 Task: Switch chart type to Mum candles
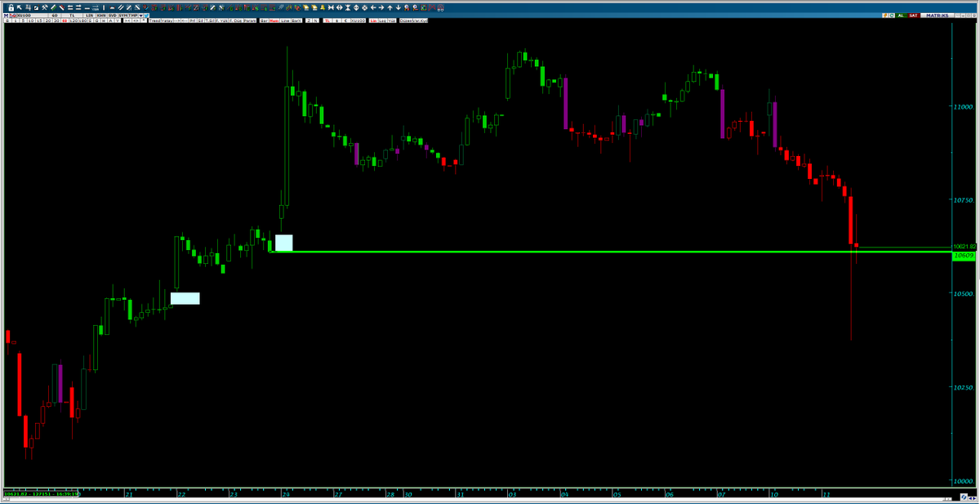[274, 20]
